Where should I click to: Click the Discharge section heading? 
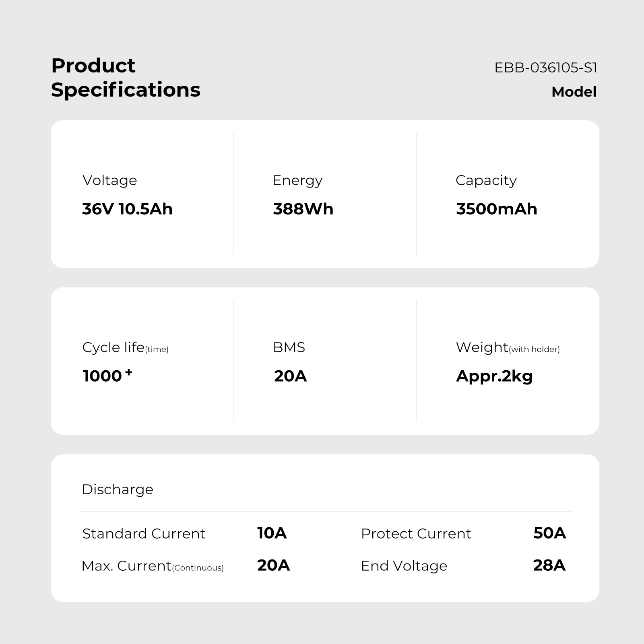[118, 489]
